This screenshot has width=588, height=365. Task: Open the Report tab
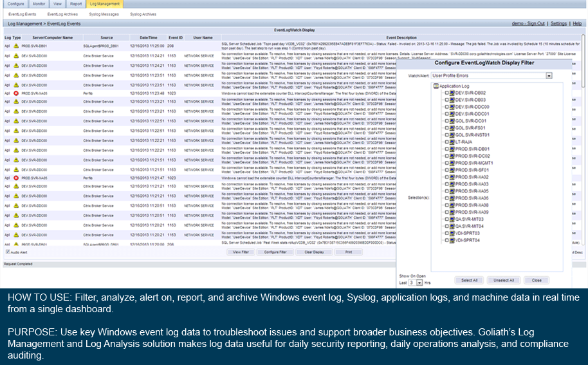(76, 4)
